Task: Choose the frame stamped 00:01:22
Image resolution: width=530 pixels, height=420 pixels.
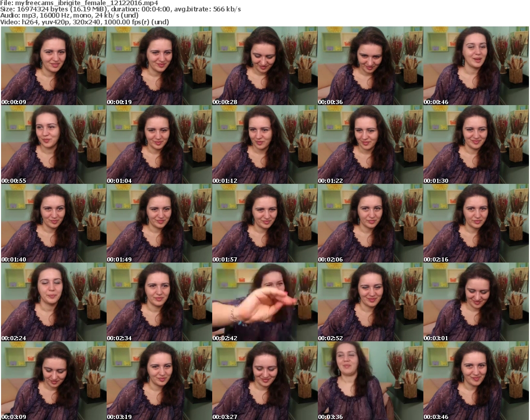Action: click(370, 144)
